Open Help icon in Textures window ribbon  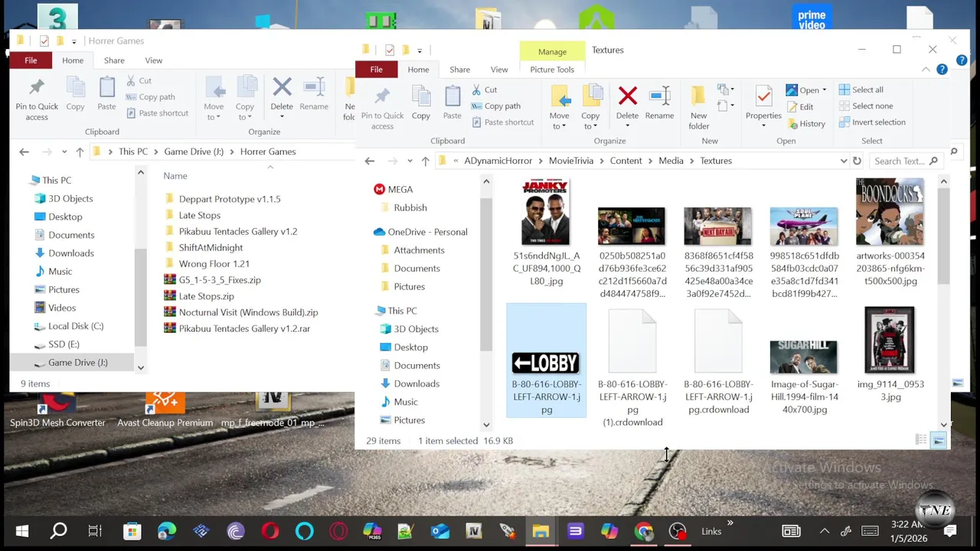[942, 70]
